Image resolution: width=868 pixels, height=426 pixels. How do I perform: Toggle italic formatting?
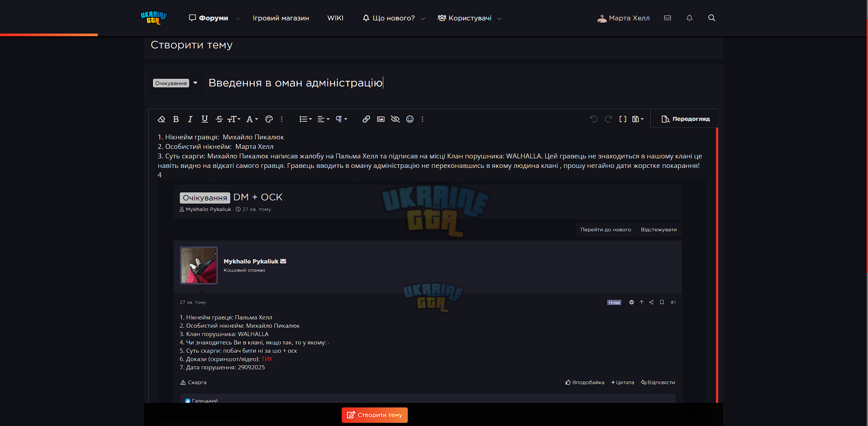click(190, 119)
